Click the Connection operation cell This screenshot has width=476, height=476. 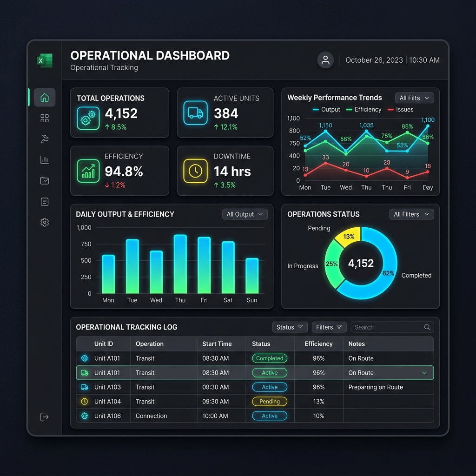tap(151, 416)
